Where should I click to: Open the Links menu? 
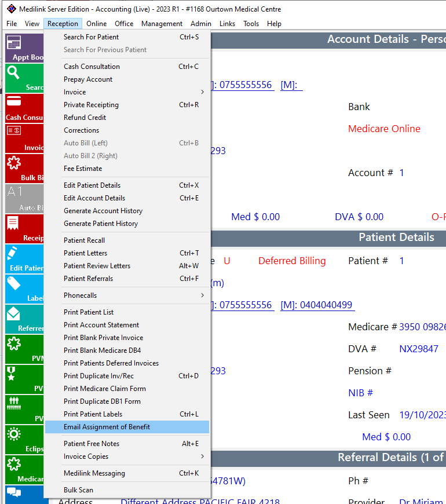[x=227, y=24]
